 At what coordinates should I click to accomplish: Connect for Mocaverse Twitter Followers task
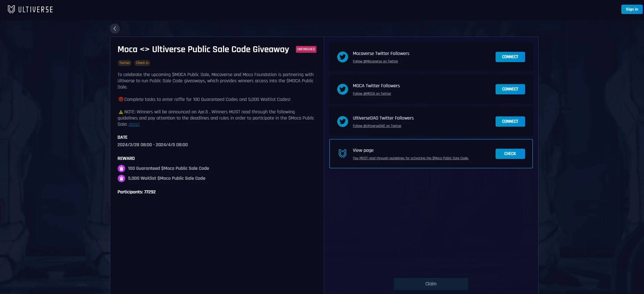pyautogui.click(x=510, y=57)
